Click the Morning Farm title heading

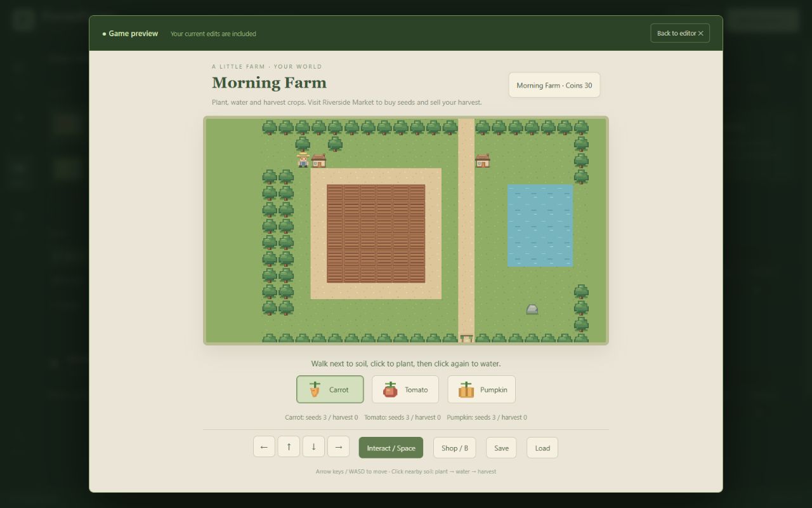pos(269,83)
